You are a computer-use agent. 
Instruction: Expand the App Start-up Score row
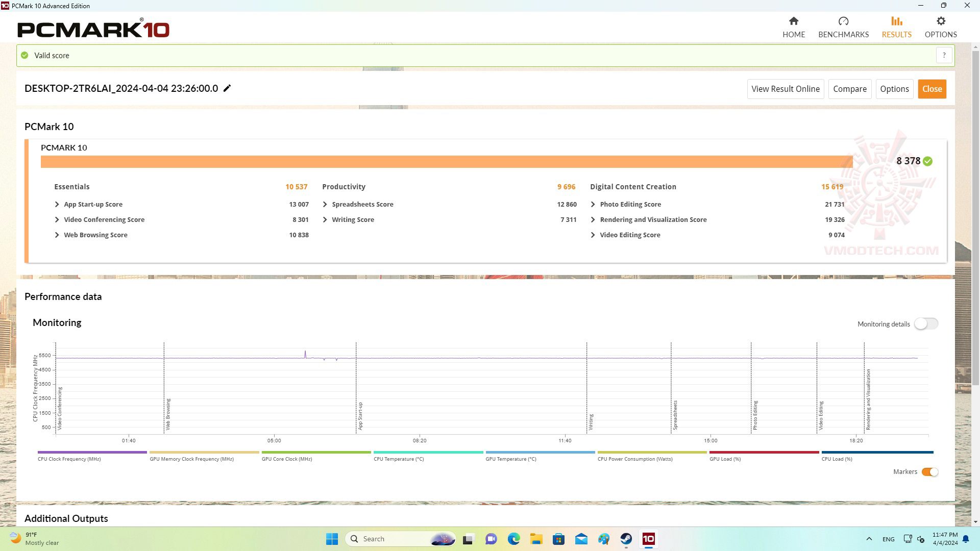[57, 204]
